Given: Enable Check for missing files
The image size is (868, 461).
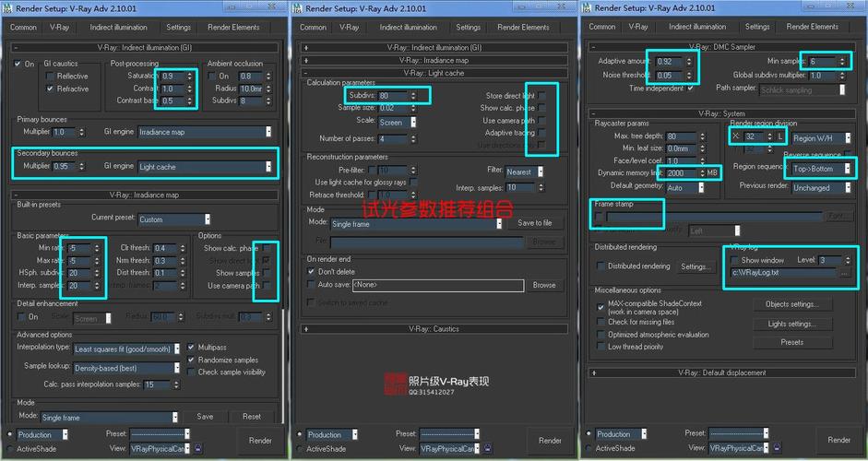Looking at the screenshot, I should (x=600, y=322).
